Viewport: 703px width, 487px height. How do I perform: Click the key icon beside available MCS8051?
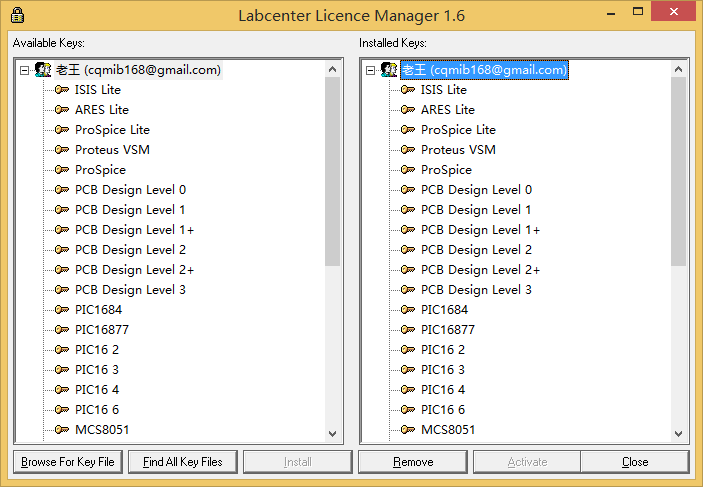point(61,430)
